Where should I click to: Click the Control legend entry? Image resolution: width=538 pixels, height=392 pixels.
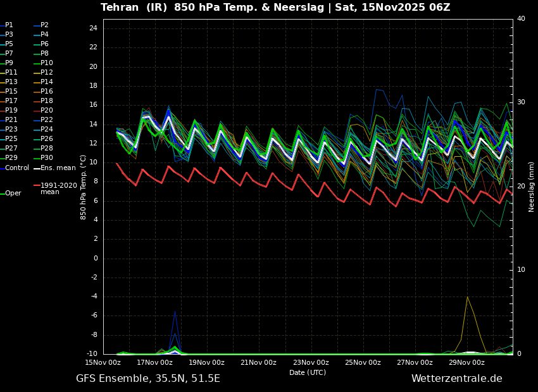tap(17, 168)
